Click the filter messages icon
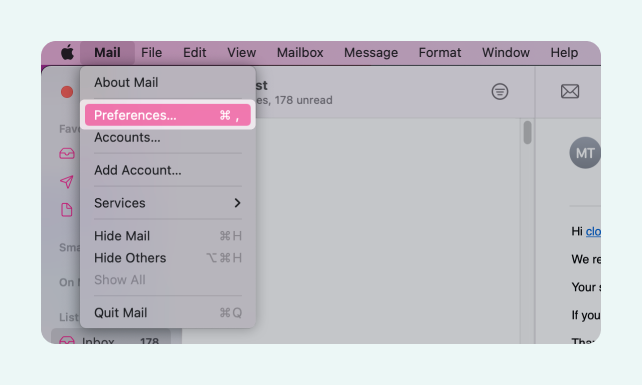The height and width of the screenshot is (385, 642). click(x=500, y=91)
